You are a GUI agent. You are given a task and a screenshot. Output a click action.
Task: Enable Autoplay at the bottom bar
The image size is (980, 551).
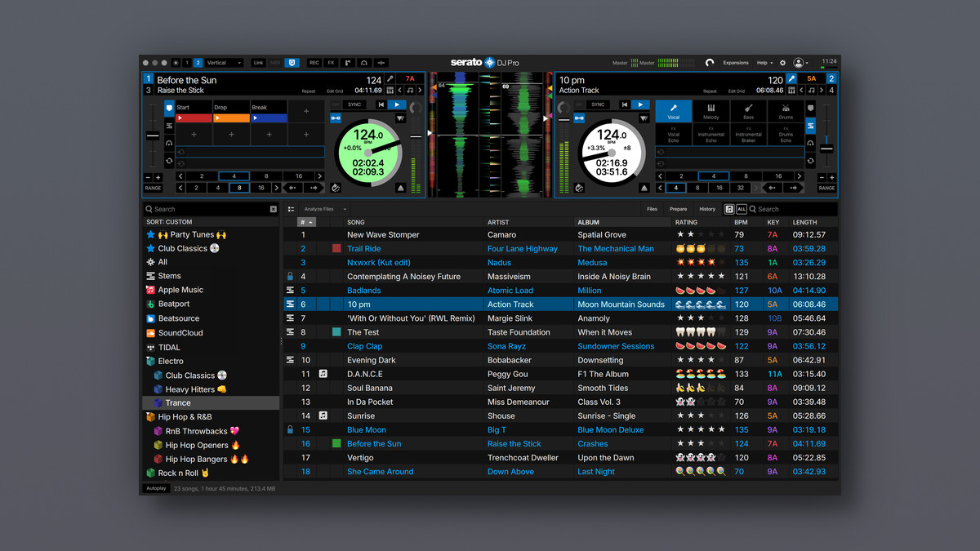[x=156, y=488]
